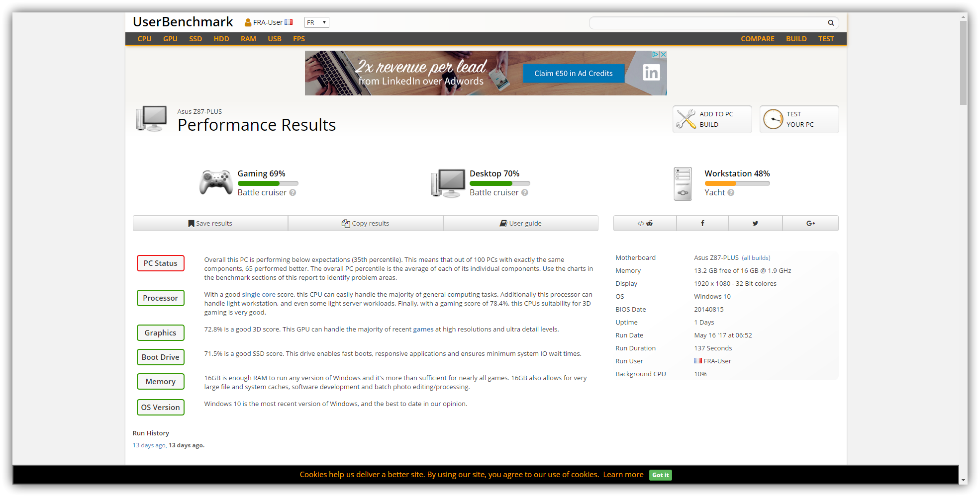Open the embed/Reddit share icon
The image size is (980, 497).
coord(645,223)
